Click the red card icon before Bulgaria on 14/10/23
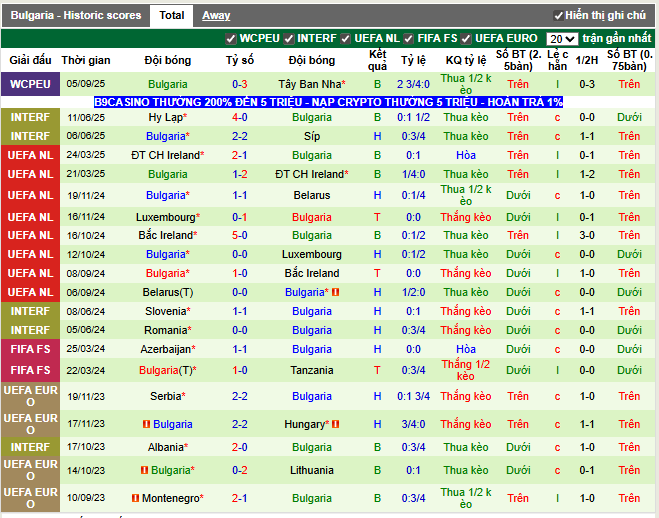The image size is (659, 518). coord(144,470)
